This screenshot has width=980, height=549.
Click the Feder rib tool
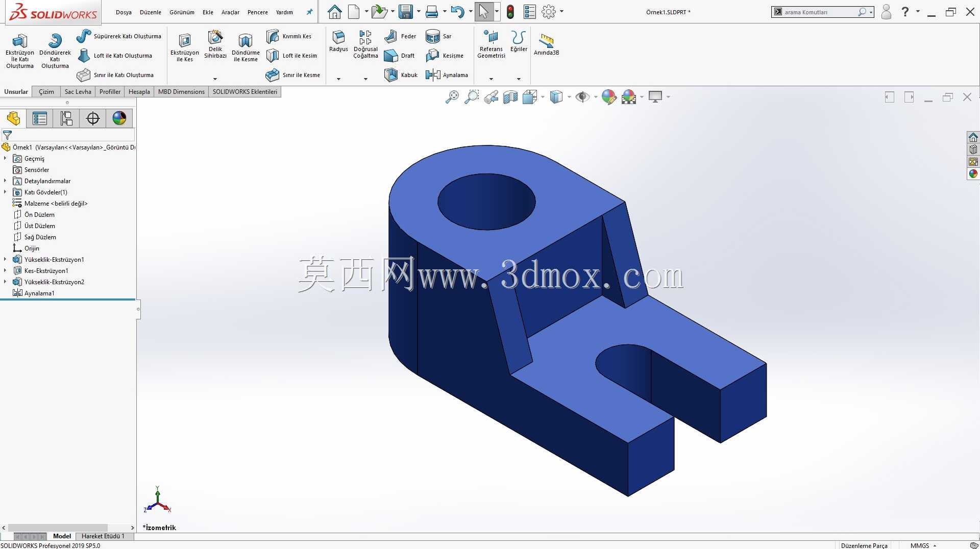(401, 36)
